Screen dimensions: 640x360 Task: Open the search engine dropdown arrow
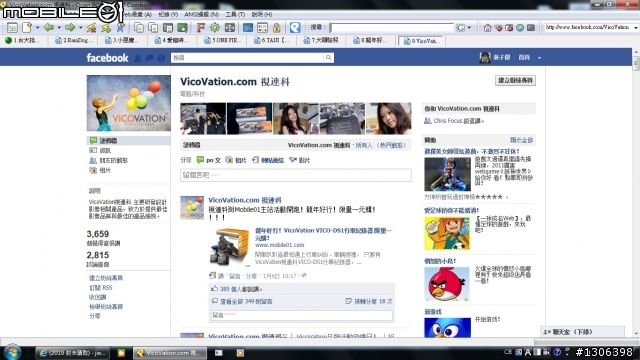click(469, 28)
